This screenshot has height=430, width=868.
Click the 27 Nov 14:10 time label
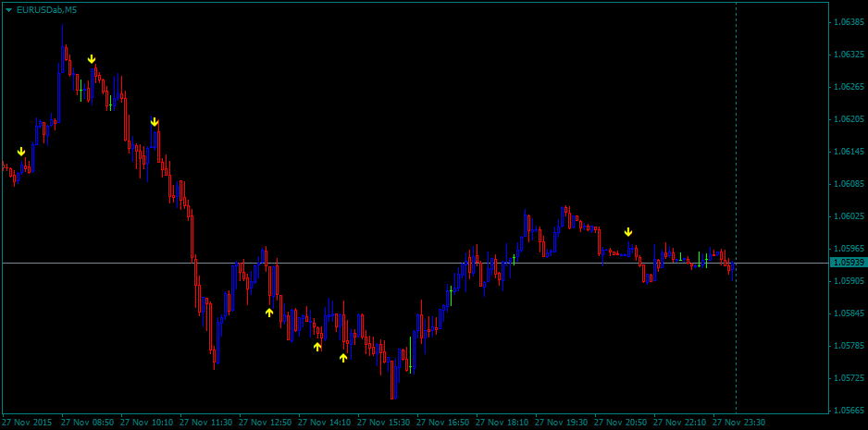(324, 423)
